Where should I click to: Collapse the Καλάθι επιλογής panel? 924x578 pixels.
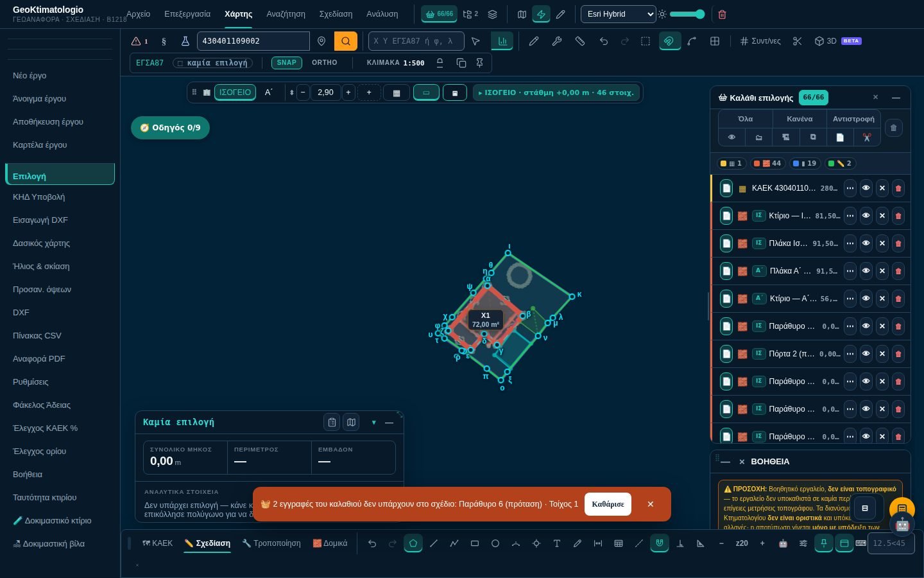[x=896, y=98]
